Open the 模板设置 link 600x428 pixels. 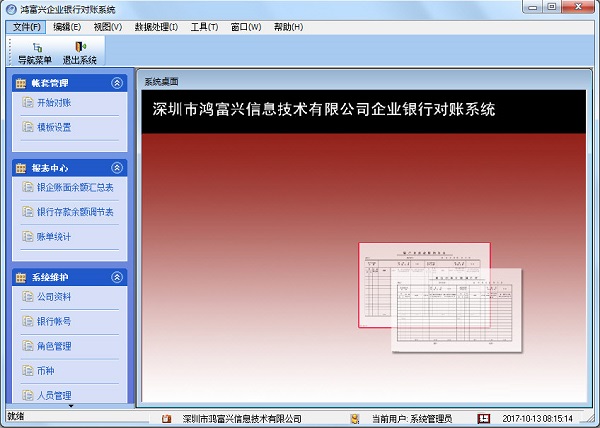54,127
